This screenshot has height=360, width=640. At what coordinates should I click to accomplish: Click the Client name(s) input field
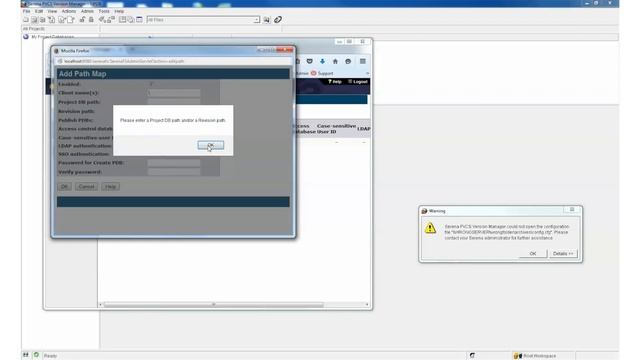coord(174,93)
